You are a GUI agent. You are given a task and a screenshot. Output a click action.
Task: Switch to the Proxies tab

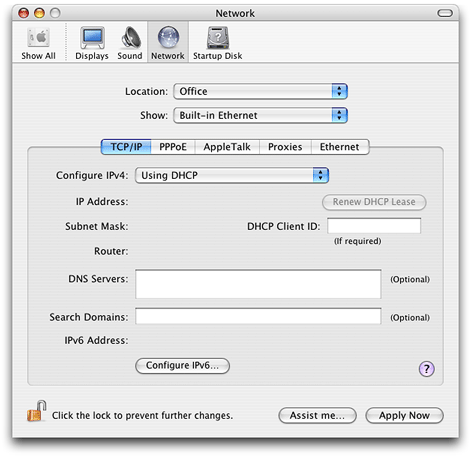[285, 147]
